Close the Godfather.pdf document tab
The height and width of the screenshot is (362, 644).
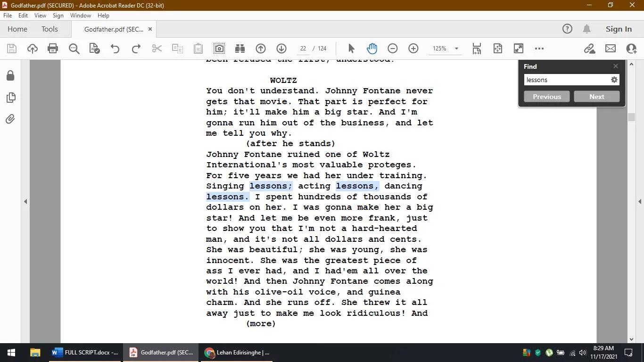point(150,29)
